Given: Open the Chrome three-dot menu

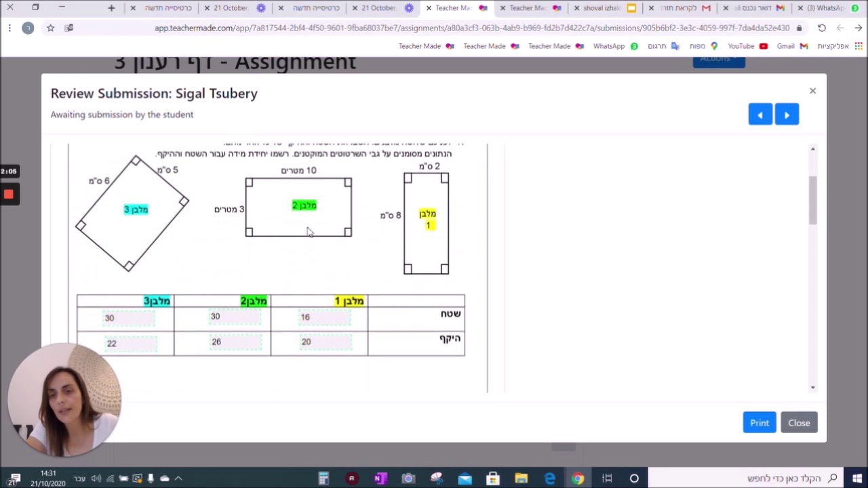Looking at the screenshot, I should (9, 28).
